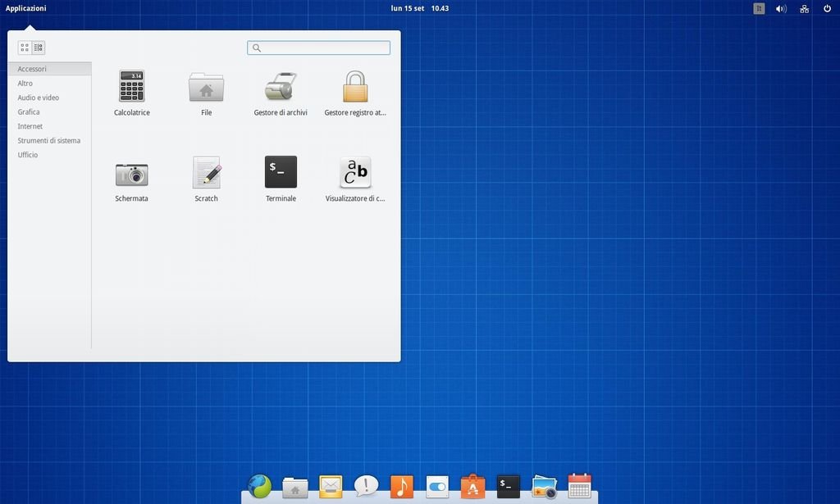840x504 pixels.
Task: Launch the Calendar from the dock
Action: click(x=579, y=486)
